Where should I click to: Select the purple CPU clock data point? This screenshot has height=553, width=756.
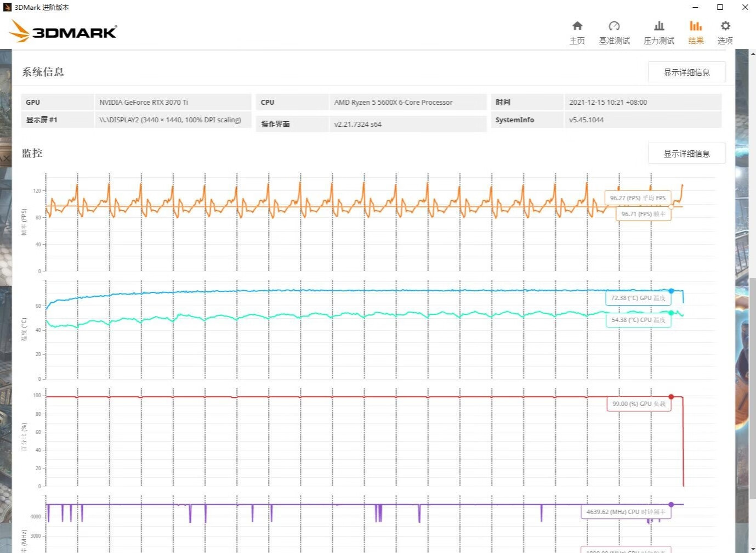coord(671,505)
